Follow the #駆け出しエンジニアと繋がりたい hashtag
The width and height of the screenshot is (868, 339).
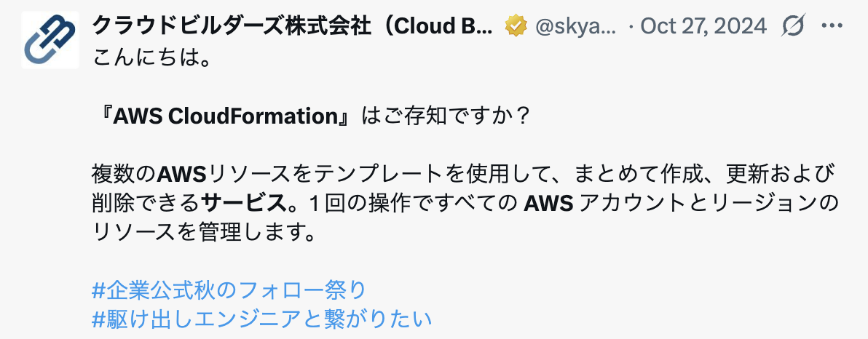pyautogui.click(x=261, y=319)
